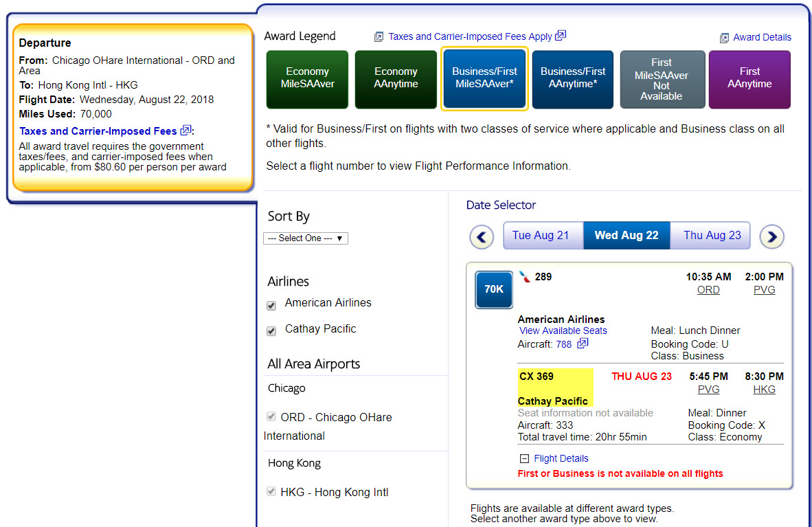Uncheck American Airlines filter
812x527 pixels.
pos(271,306)
